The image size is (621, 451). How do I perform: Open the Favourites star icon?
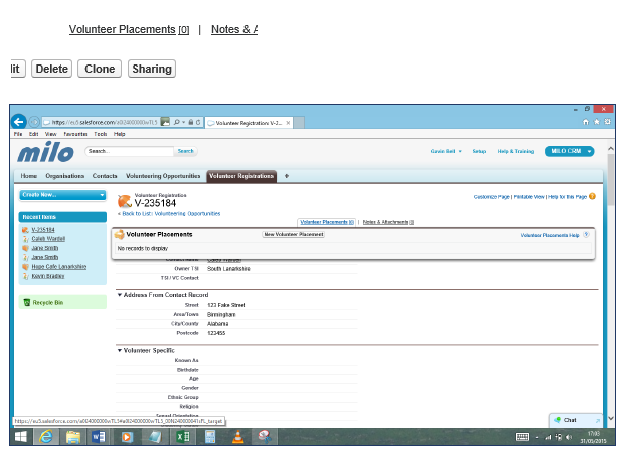(x=597, y=122)
